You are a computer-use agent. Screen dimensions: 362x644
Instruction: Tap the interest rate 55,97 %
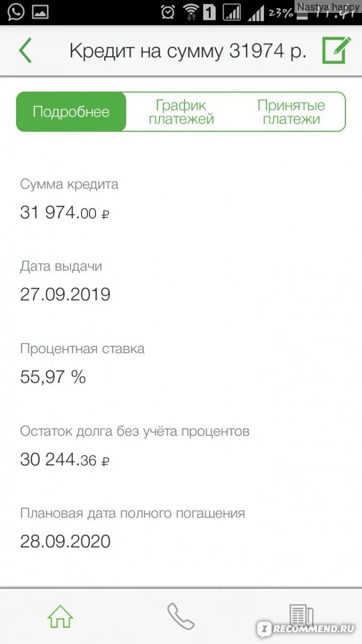click(53, 377)
